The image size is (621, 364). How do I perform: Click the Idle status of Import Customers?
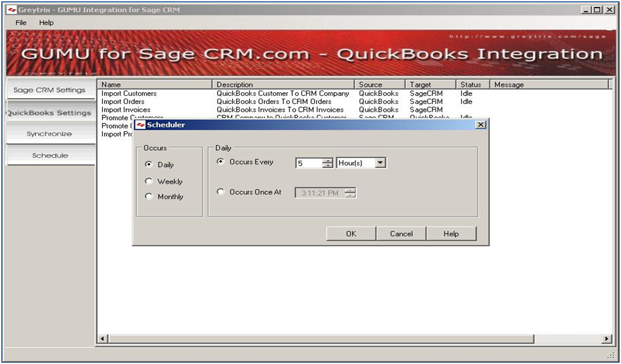466,93
